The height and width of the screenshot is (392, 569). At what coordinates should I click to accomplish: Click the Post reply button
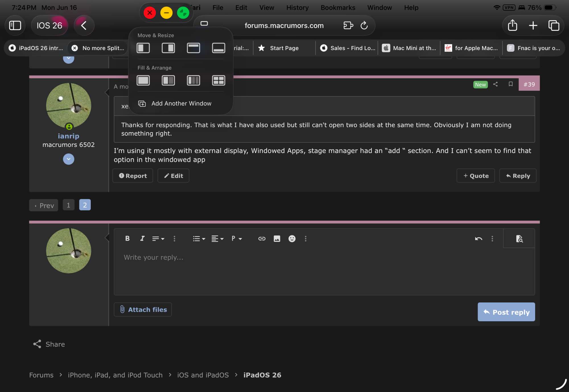506,312
